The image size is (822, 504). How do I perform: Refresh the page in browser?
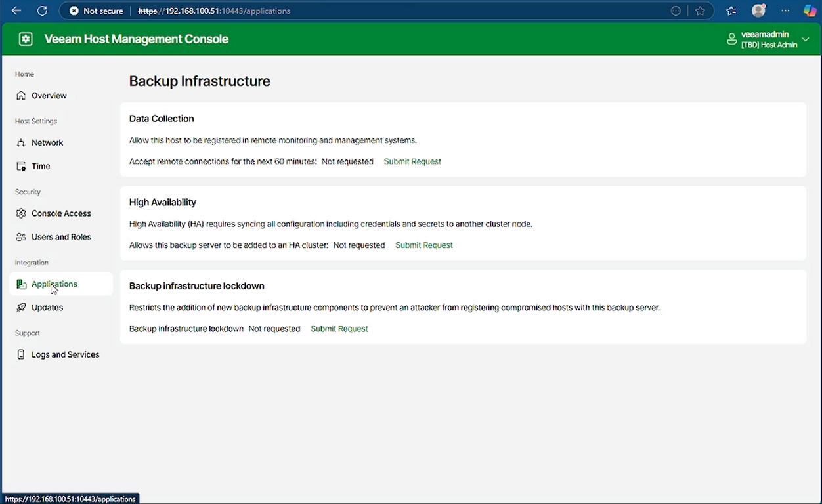(42, 11)
